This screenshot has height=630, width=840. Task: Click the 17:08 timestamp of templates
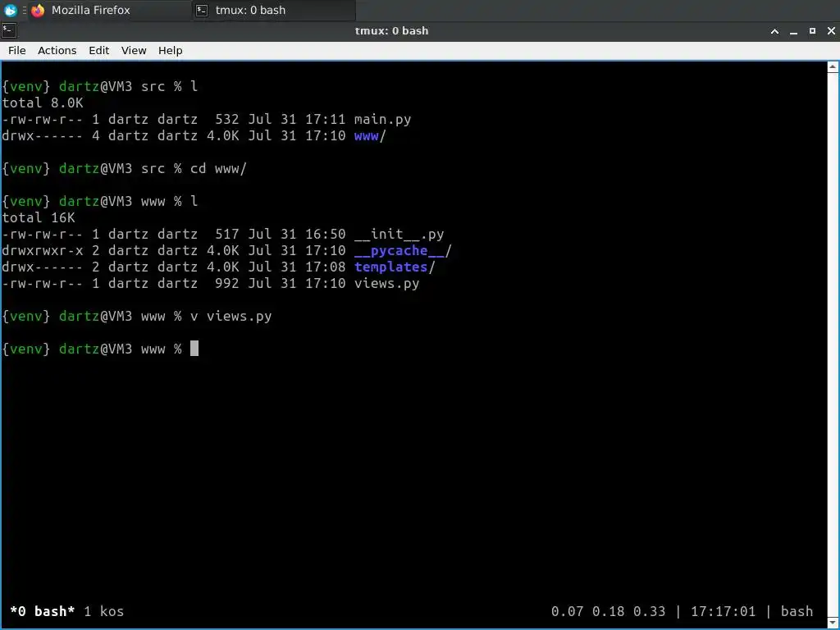click(x=325, y=267)
